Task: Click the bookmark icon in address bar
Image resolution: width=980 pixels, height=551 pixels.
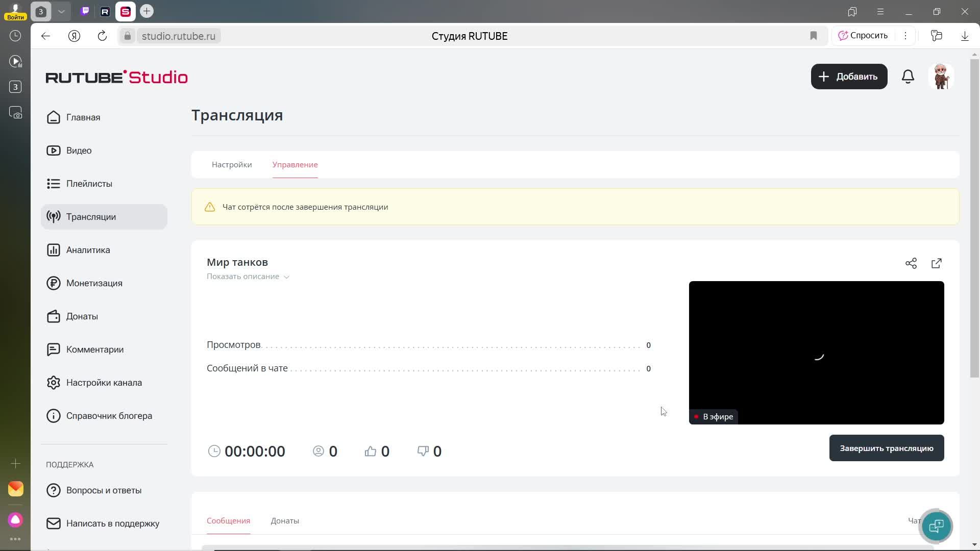Action: pyautogui.click(x=814, y=36)
